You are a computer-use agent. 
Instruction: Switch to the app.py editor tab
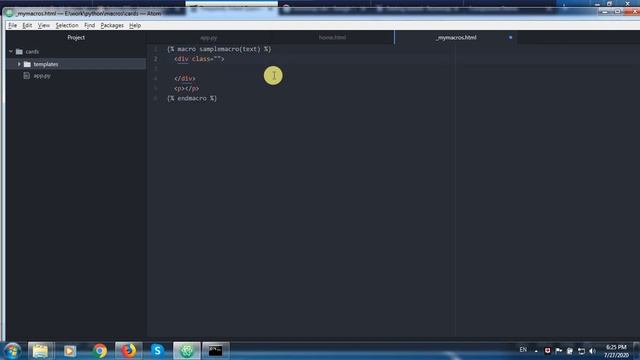pos(209,38)
